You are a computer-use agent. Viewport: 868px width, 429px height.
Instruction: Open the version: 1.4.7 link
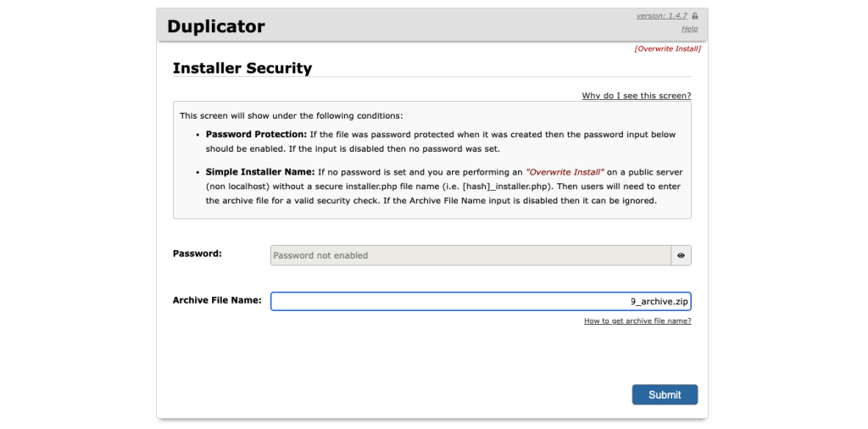661,16
